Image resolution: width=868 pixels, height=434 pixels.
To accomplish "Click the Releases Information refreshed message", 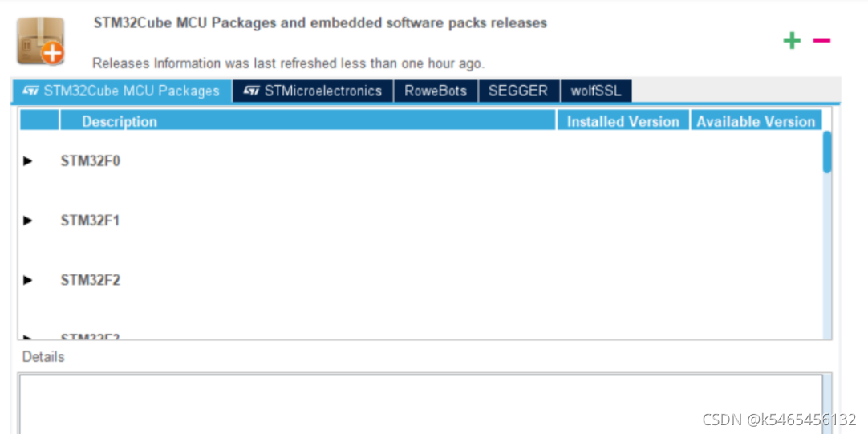I will [x=289, y=63].
